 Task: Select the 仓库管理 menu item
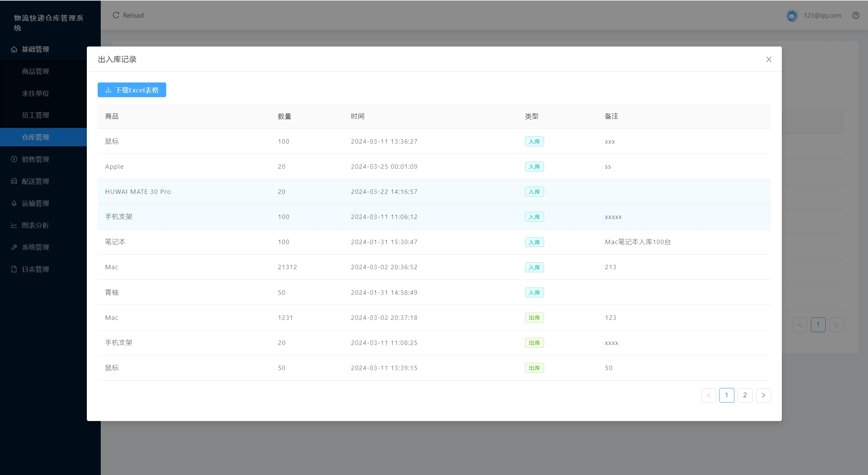(36, 137)
